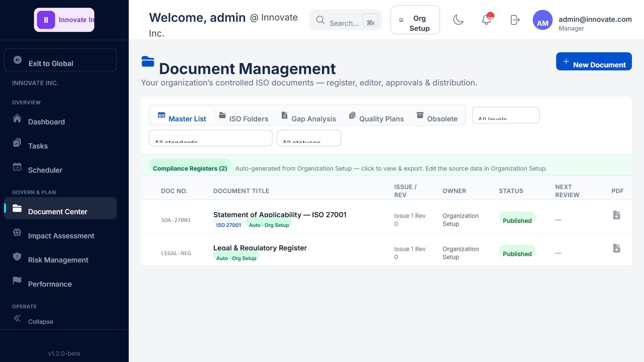Click the Document Center folder icon in sidebar
Screen dimensions: 644x362
[17, 208]
